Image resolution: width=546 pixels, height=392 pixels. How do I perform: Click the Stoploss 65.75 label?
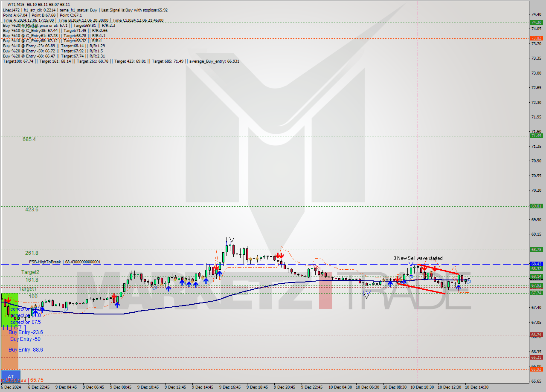[22, 380]
